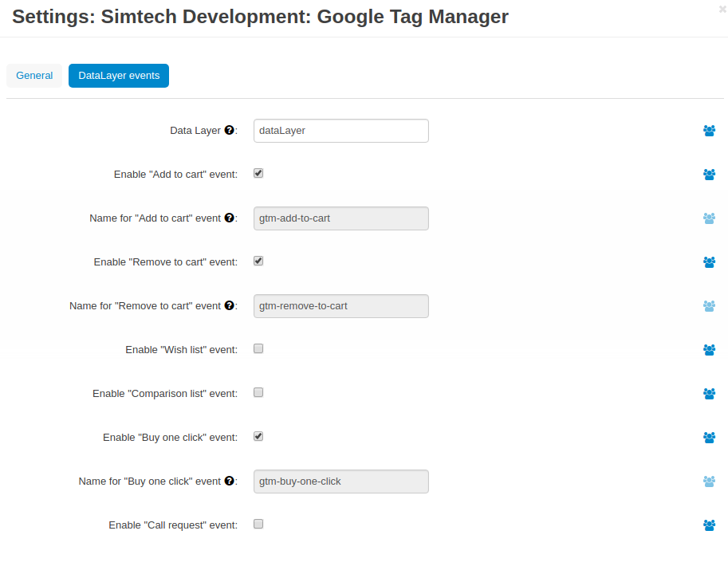This screenshot has height=570, width=728.
Task: Click the Data Layer input field
Action: click(341, 131)
